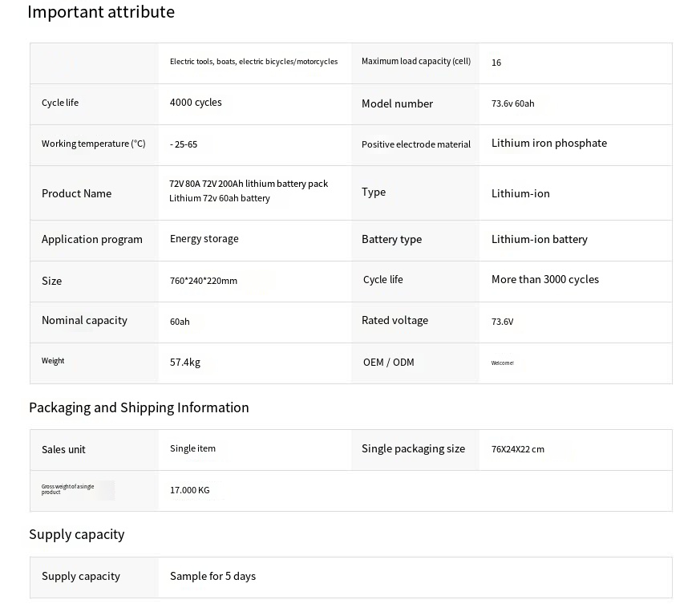
Task: Click the "Nominal capacity" label
Action: point(84,321)
